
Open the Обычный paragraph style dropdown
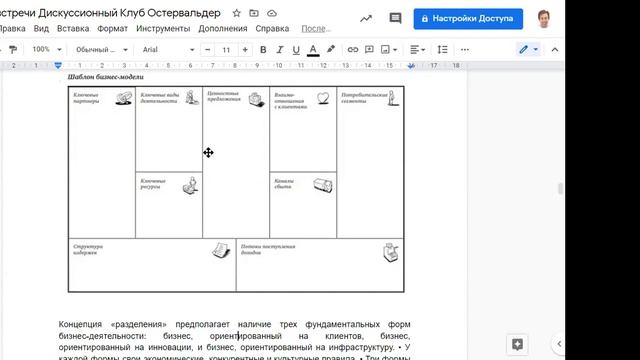pyautogui.click(x=102, y=50)
